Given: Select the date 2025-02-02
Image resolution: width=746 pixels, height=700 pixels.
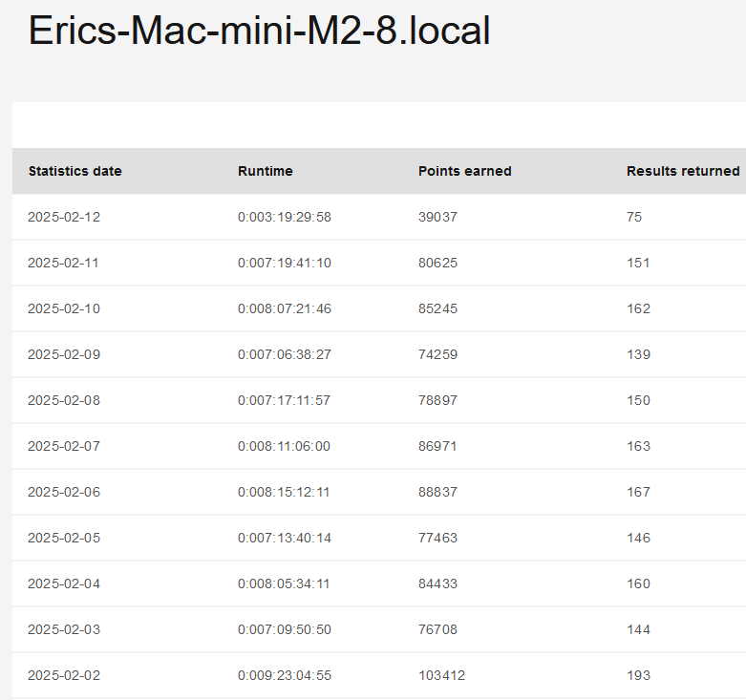Looking at the screenshot, I should pyautogui.click(x=64, y=675).
